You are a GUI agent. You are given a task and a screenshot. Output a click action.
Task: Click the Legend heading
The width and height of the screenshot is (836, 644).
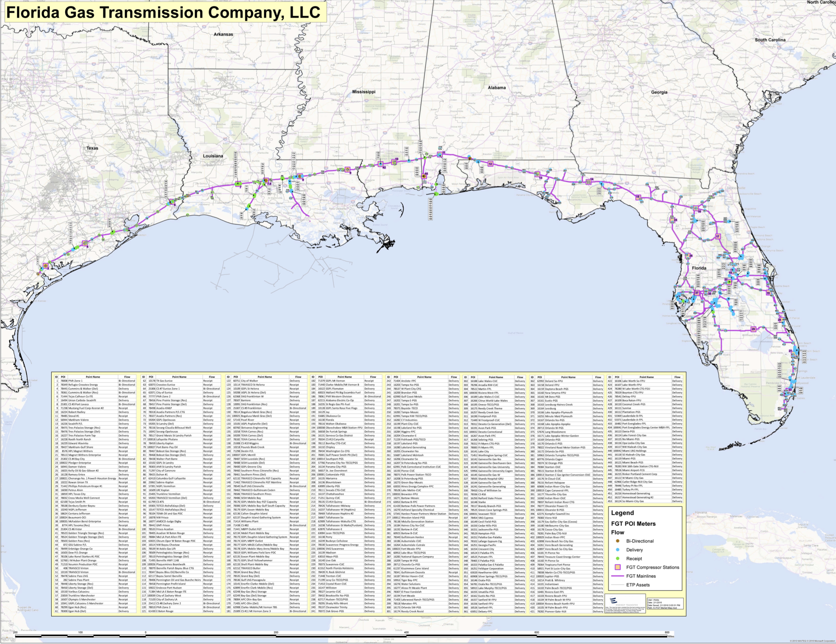click(622, 513)
